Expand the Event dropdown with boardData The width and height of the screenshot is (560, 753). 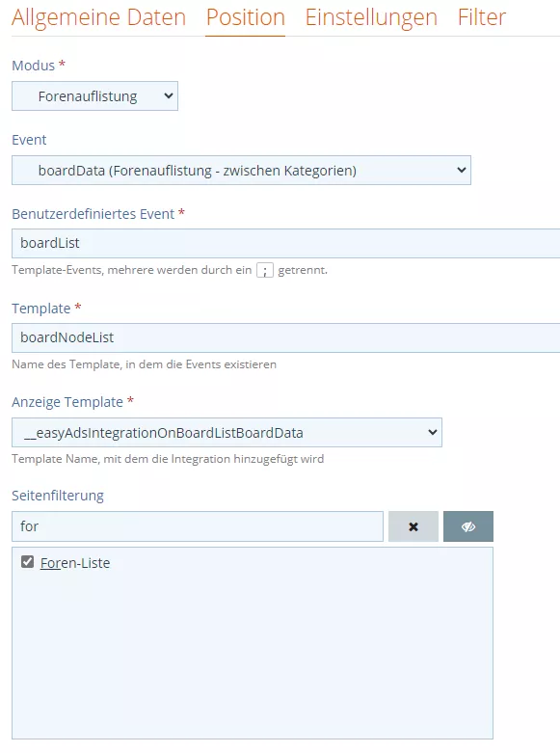click(x=241, y=170)
